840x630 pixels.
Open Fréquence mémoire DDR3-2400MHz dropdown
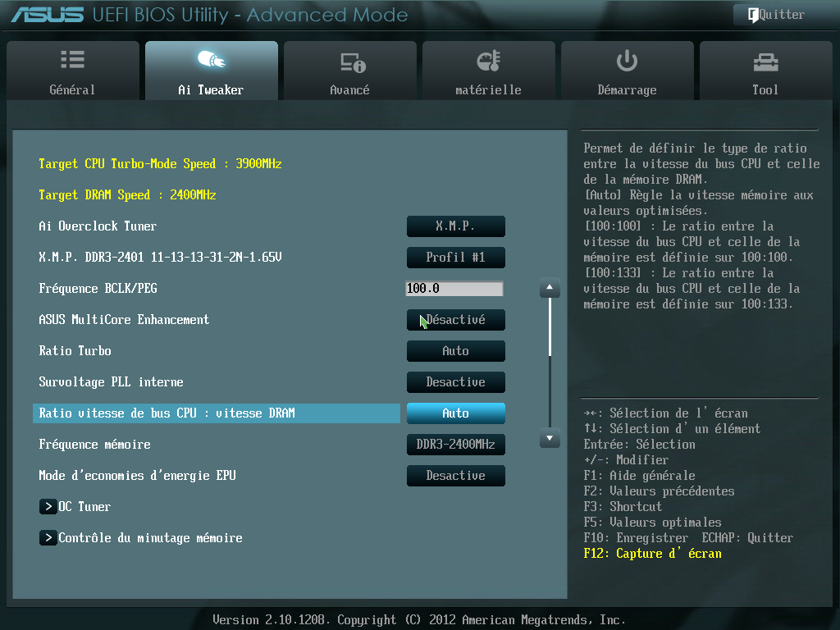(456, 444)
